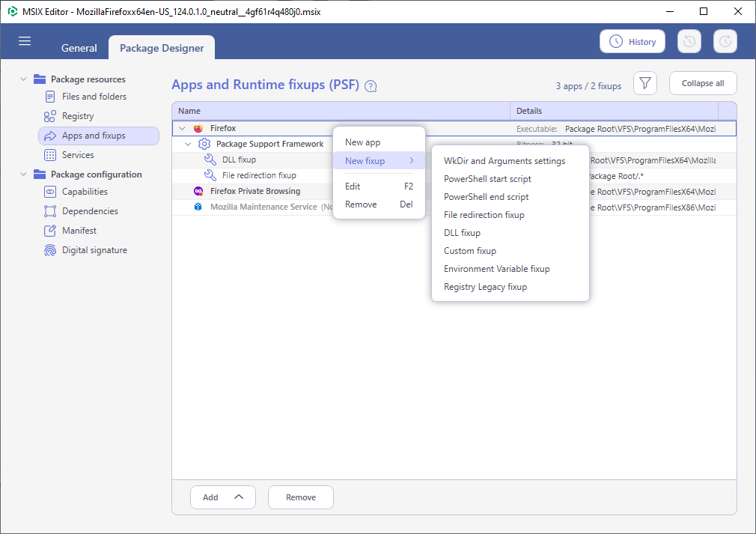
Task: Click the Apps and fixups arrow icon
Action: [x=50, y=136]
